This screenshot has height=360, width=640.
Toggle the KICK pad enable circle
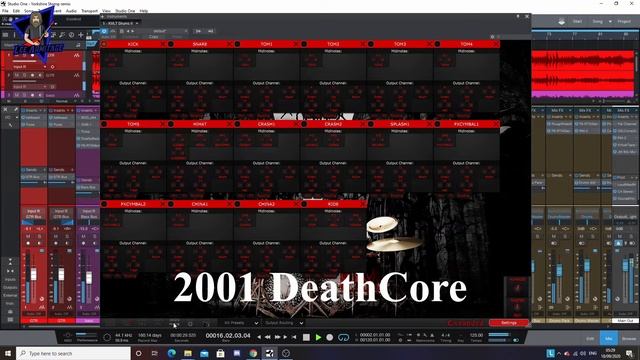104,44
